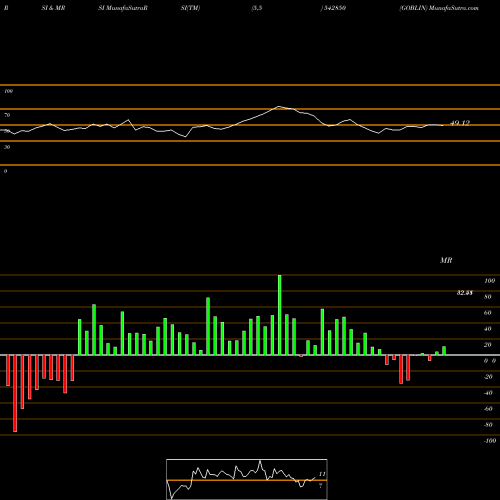This screenshot has width=500, height=500.
Task: Click the last green bar of the histogram
Action: tap(444, 351)
